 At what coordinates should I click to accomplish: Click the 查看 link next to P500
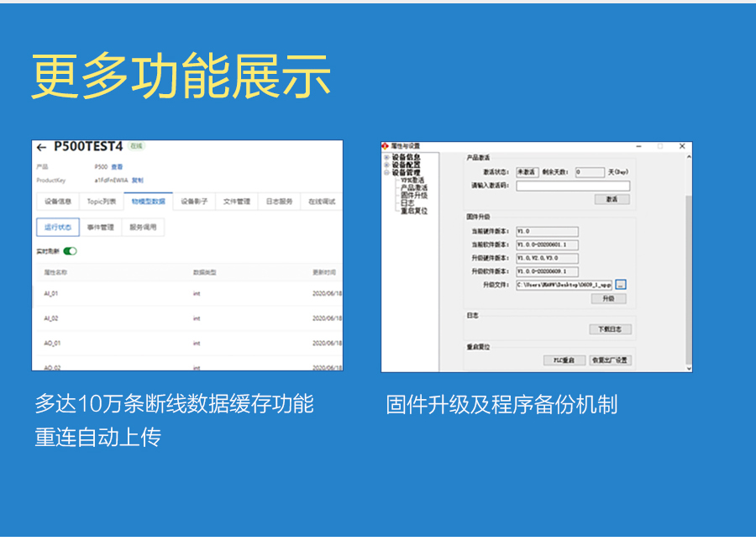point(117,167)
